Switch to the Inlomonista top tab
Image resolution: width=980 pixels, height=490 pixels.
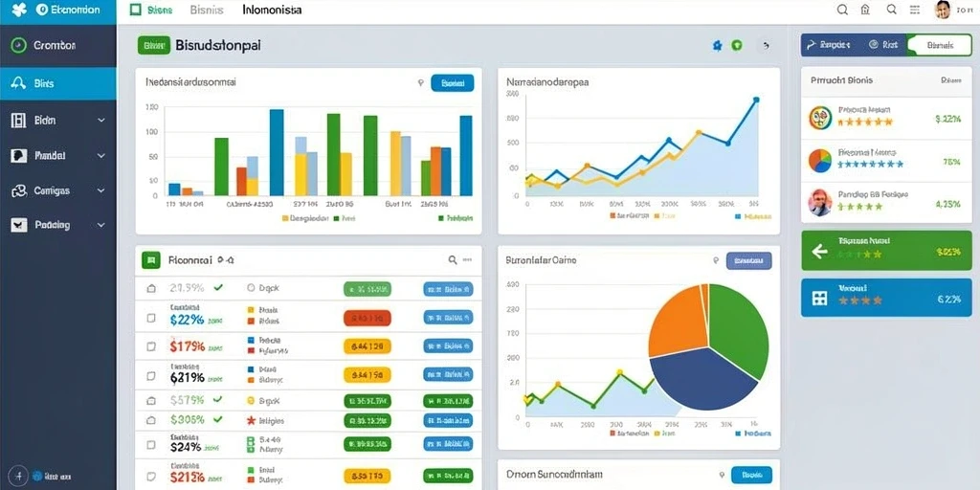click(x=272, y=10)
